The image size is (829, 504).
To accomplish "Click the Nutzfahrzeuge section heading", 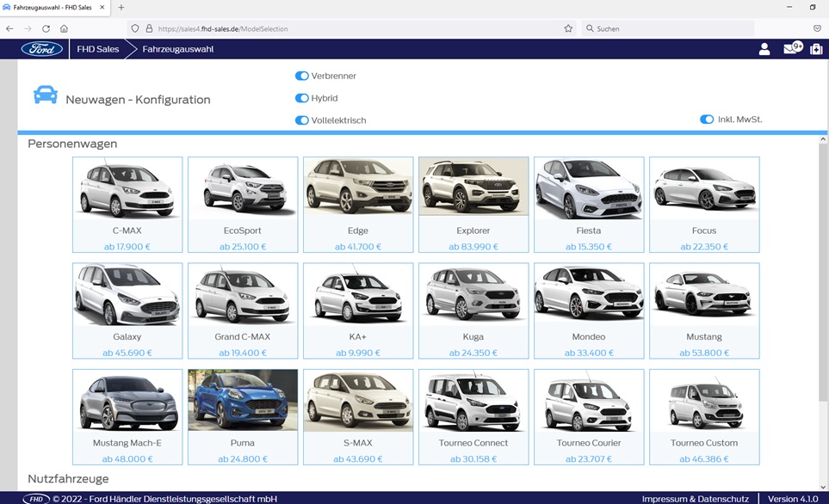I will [68, 479].
